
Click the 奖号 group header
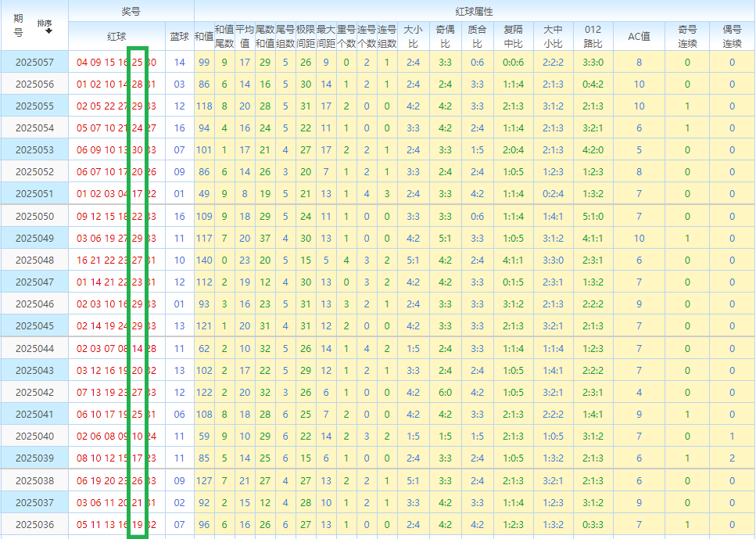(131, 11)
